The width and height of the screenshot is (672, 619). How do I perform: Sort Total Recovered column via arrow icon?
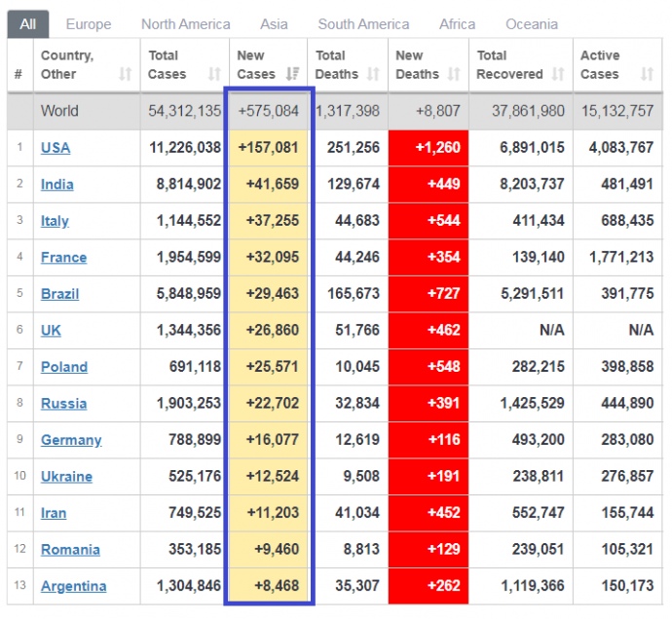click(557, 74)
